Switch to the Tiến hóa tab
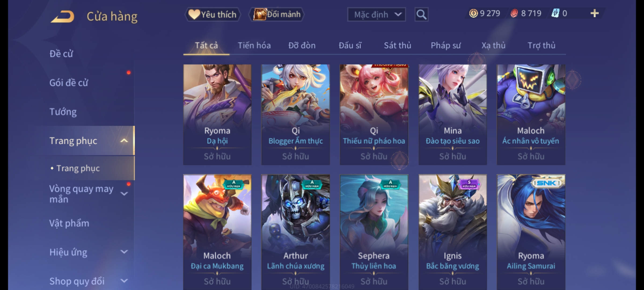The width and height of the screenshot is (644, 290). tap(254, 45)
